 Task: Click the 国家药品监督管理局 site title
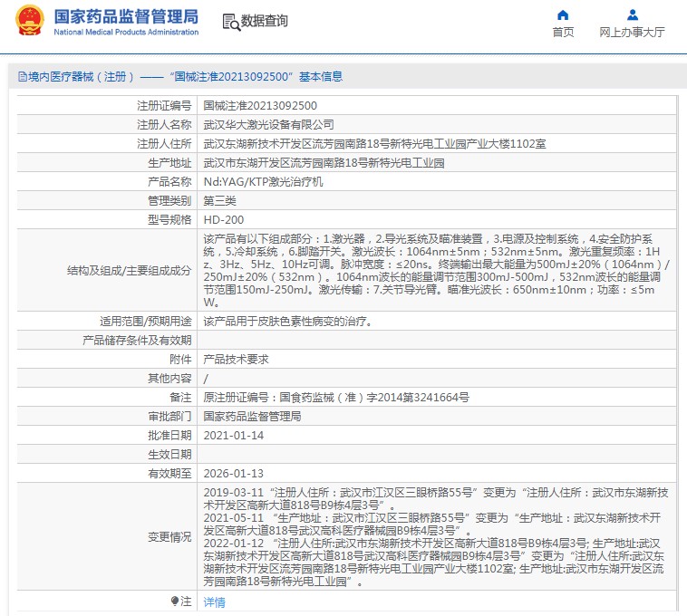click(125, 16)
